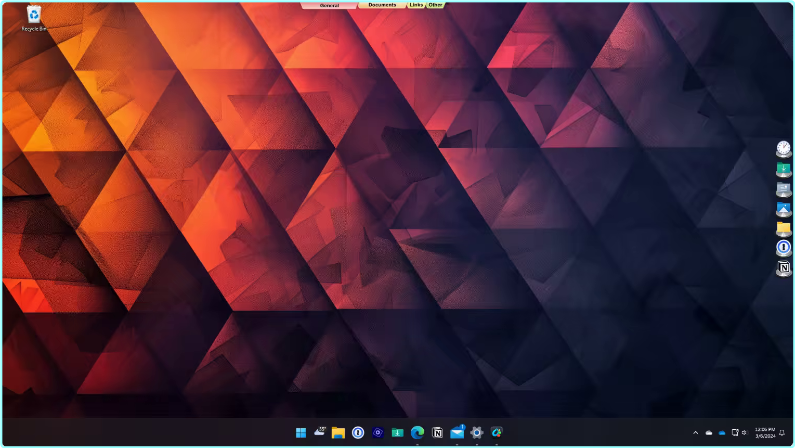Image resolution: width=795 pixels, height=448 pixels.
Task: Launch Microsoft Edge from the taskbar
Action: [x=417, y=432]
